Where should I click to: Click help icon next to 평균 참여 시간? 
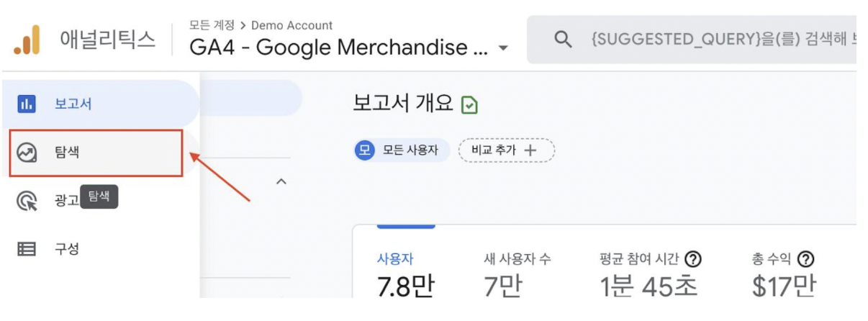click(693, 259)
